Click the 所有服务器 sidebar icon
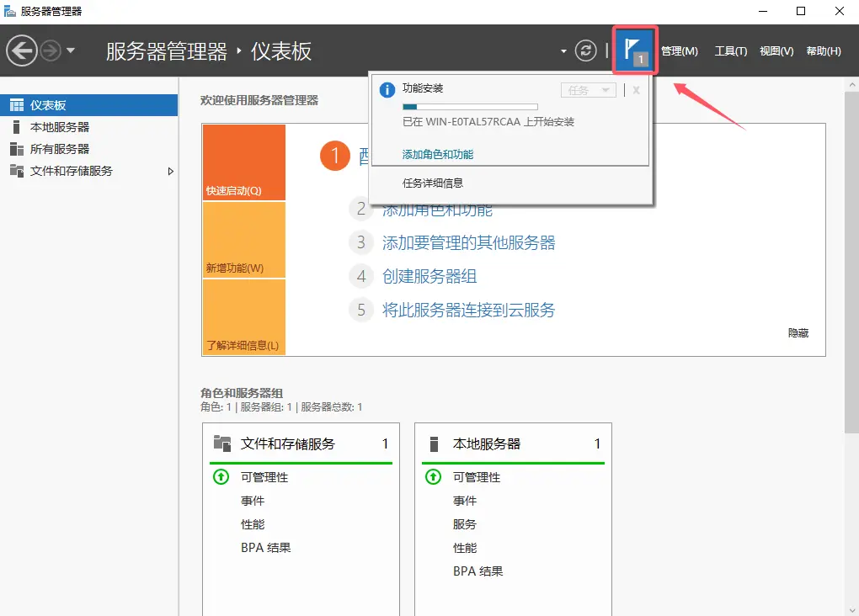 point(17,149)
